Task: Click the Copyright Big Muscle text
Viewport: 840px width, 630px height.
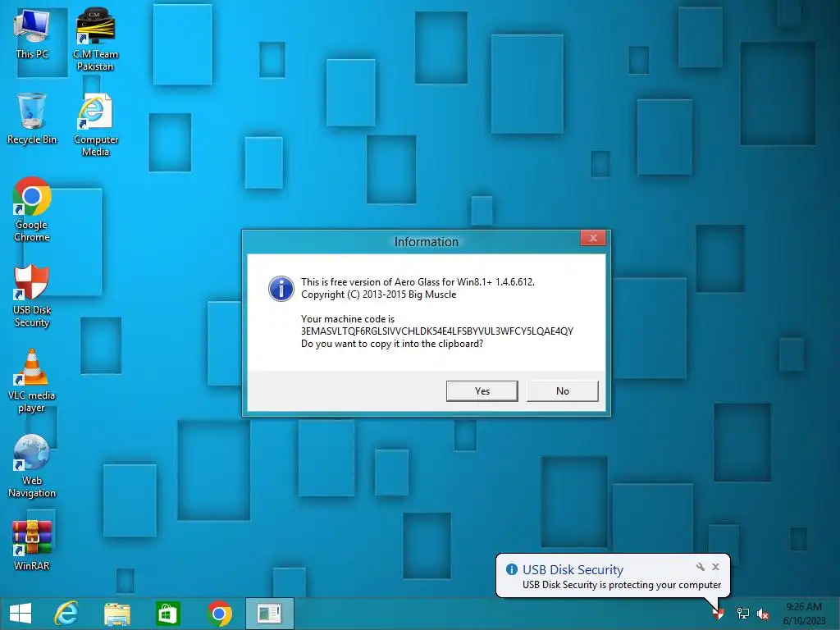Action: coord(379,294)
